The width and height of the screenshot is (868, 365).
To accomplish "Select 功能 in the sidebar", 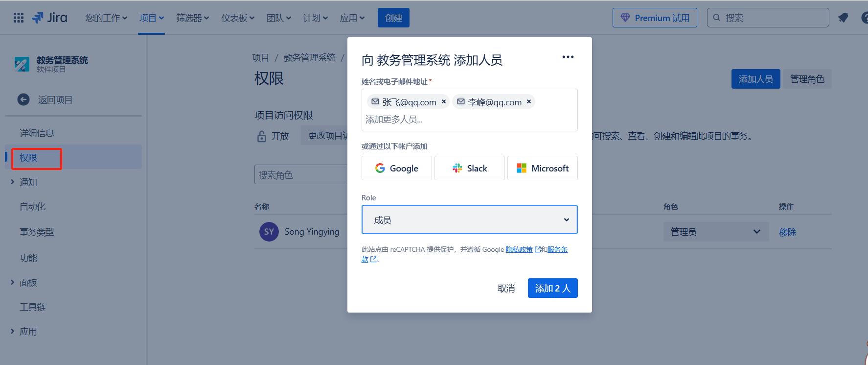I will [28, 258].
